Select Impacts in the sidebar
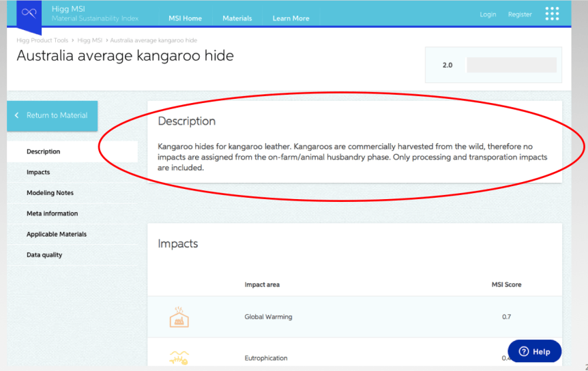This screenshot has height=371, width=588. (38, 173)
